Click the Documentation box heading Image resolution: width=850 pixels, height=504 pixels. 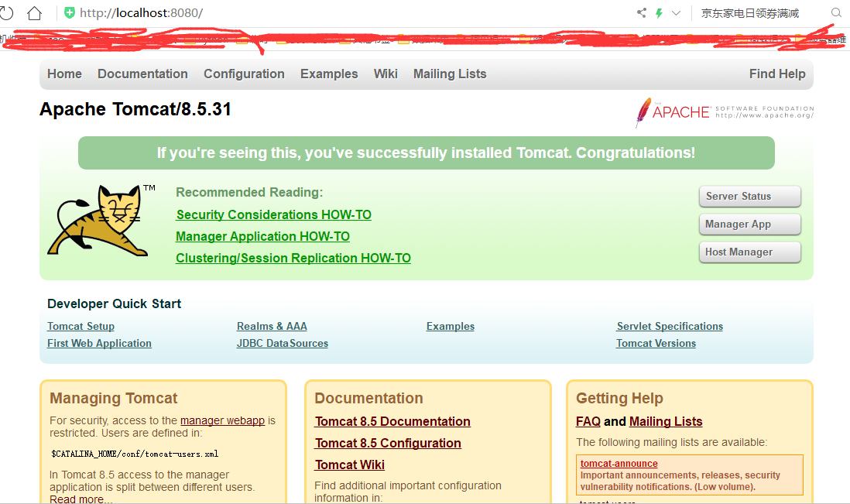pyautogui.click(x=368, y=398)
